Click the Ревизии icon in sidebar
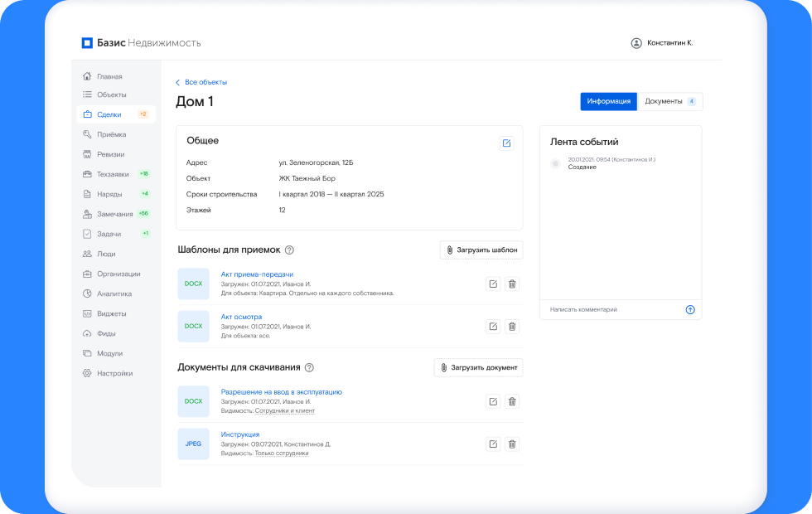812x514 pixels. tap(87, 154)
